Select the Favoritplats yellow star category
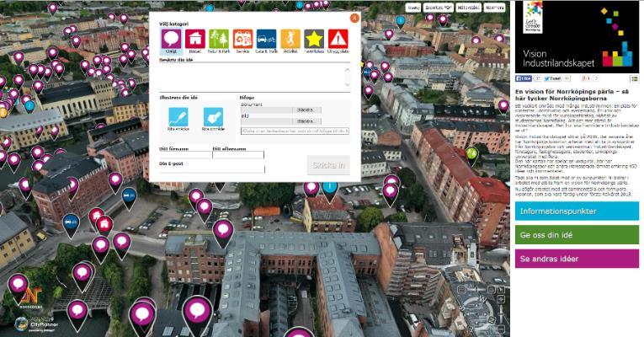The image size is (644, 337). pos(314,40)
